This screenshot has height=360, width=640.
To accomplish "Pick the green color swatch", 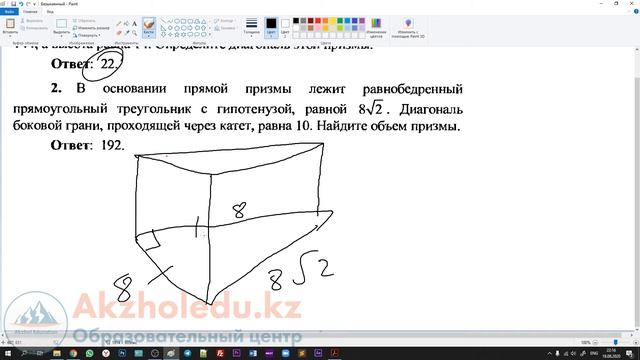I will point(340,21).
